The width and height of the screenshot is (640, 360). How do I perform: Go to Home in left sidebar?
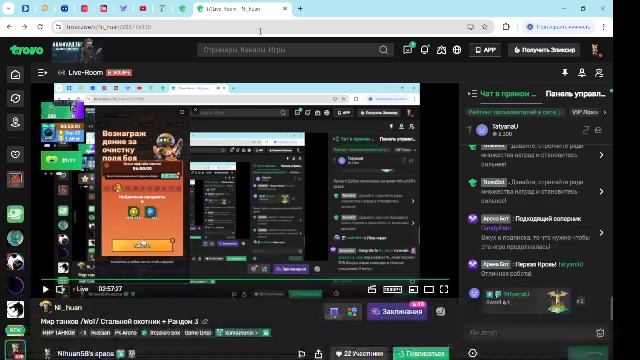tap(16, 74)
